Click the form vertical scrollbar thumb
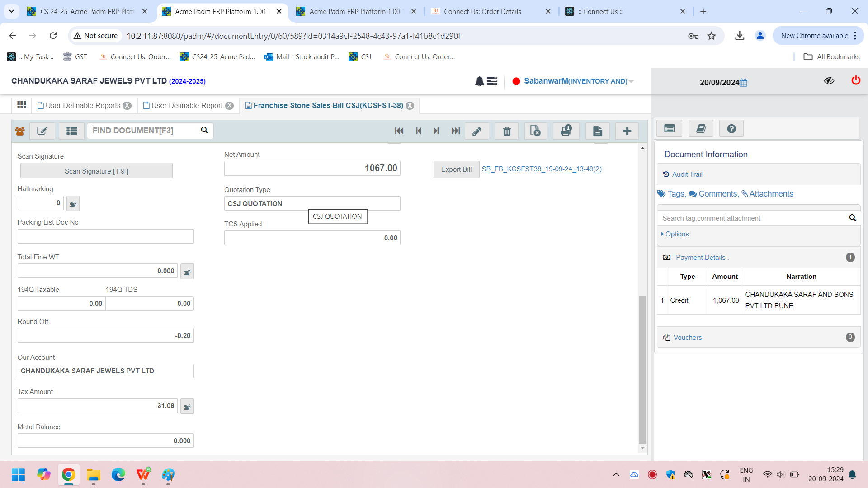868x488 pixels. click(642, 370)
